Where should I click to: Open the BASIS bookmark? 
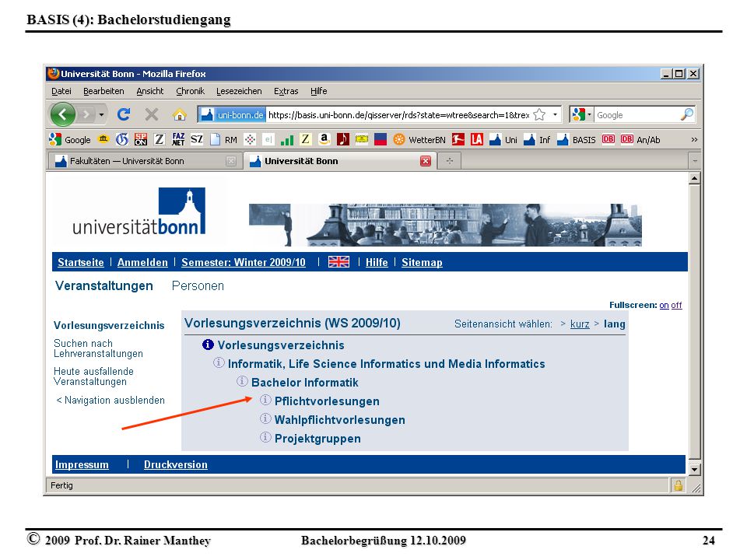[577, 139]
